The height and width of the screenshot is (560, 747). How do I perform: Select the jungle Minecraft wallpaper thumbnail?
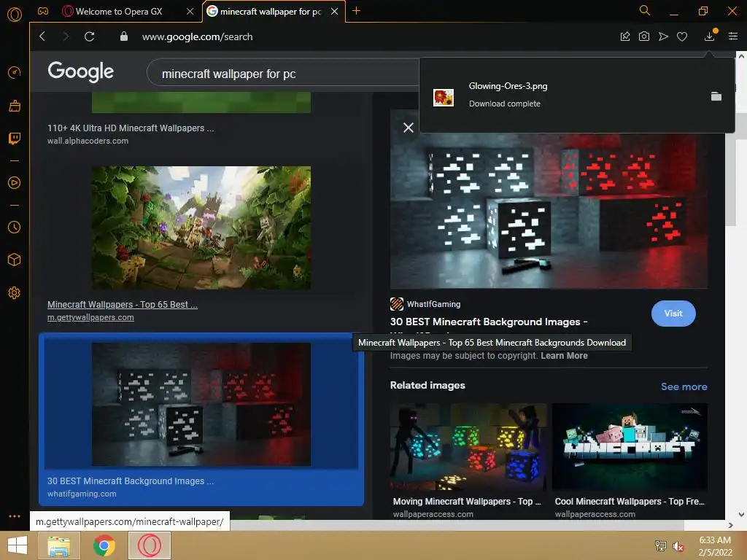(201, 227)
